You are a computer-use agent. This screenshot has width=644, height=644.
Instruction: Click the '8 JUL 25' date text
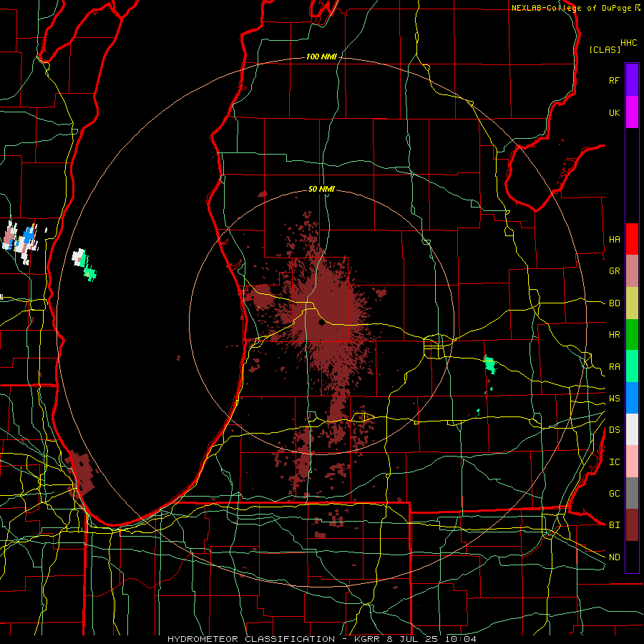(x=414, y=639)
